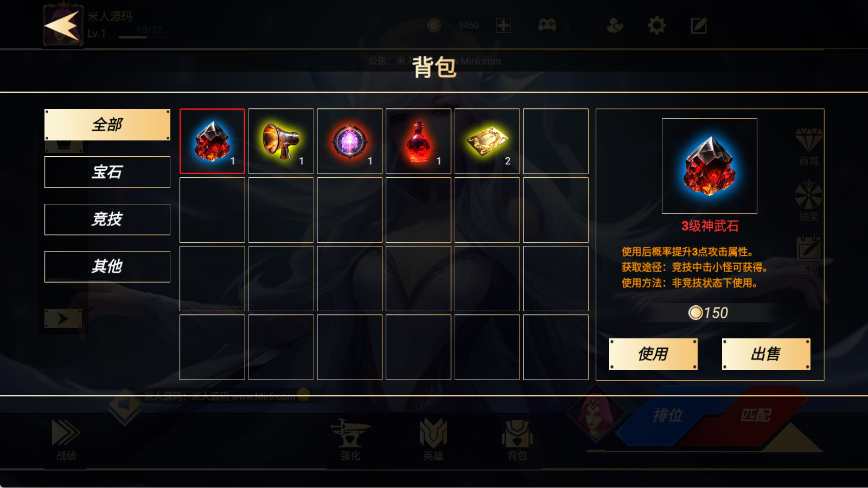868x488 pixels.
Task: Click the gamepad icon in top bar
Action: pyautogui.click(x=547, y=25)
